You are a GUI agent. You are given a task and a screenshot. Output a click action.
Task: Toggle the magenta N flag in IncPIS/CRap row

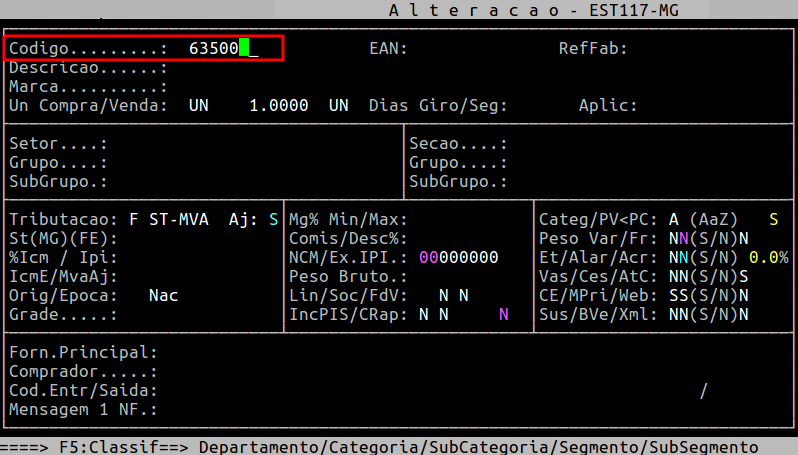[x=504, y=315]
